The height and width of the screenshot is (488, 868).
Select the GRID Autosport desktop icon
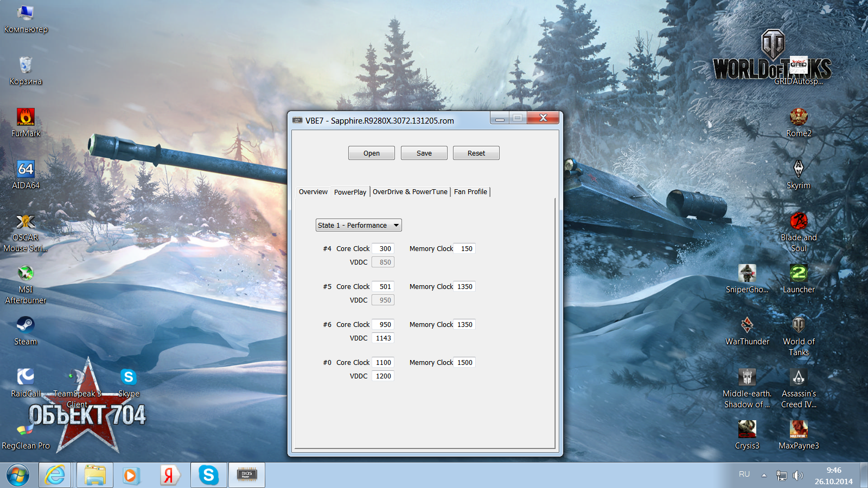click(x=799, y=71)
